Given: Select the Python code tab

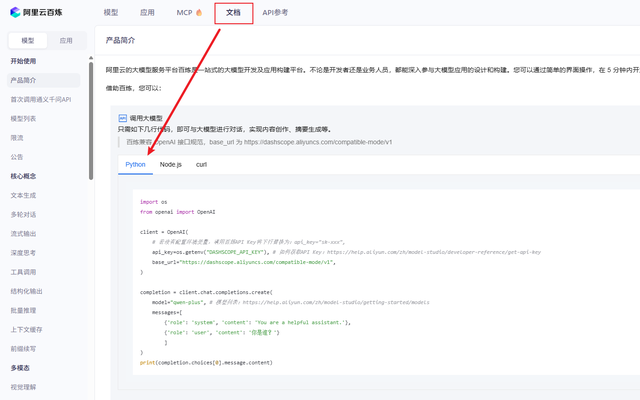Looking at the screenshot, I should pos(135,164).
